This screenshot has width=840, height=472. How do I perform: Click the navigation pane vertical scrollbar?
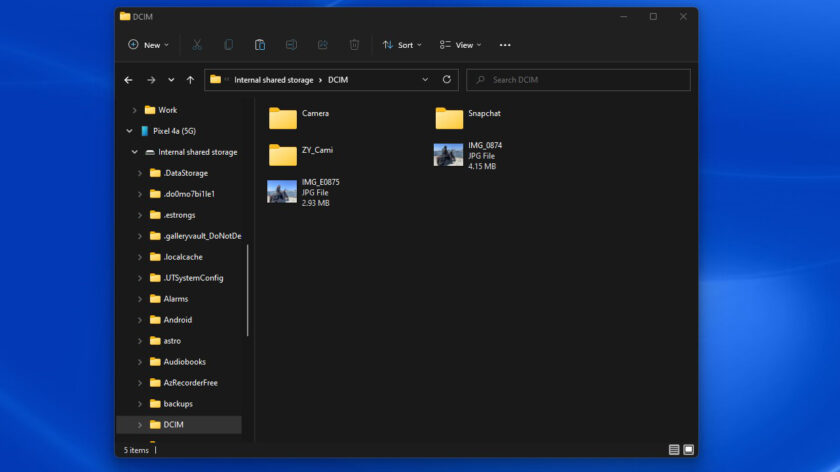tap(247, 290)
